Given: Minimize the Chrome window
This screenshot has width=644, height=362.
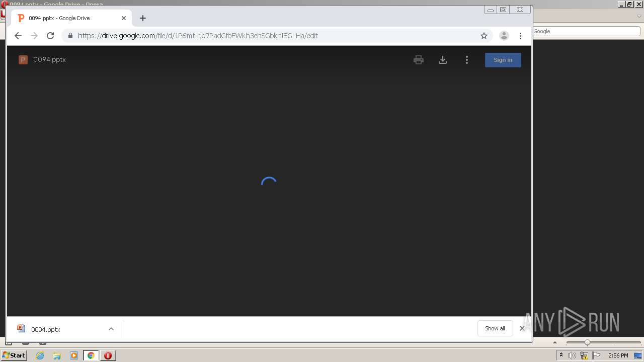Looking at the screenshot, I should pos(491,10).
